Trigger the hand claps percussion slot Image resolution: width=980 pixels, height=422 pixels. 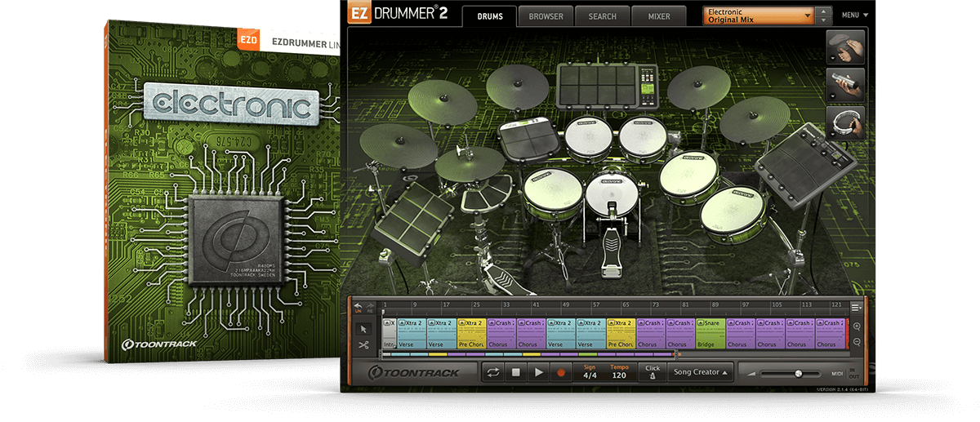(846, 47)
